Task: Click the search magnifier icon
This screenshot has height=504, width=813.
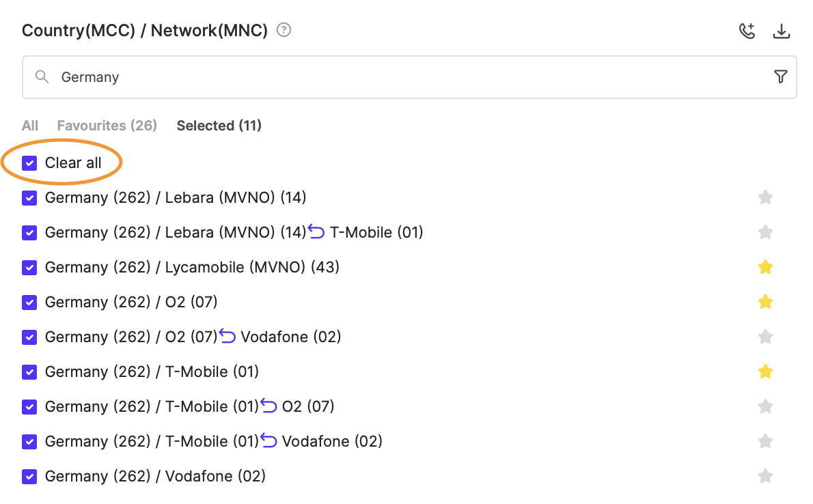Action: tap(42, 76)
